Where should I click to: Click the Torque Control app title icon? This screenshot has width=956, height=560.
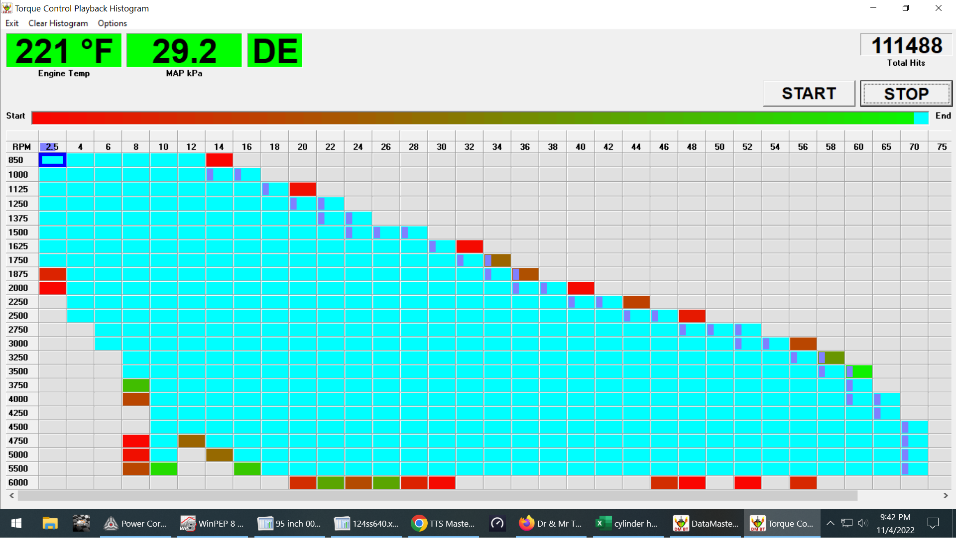pos(7,8)
